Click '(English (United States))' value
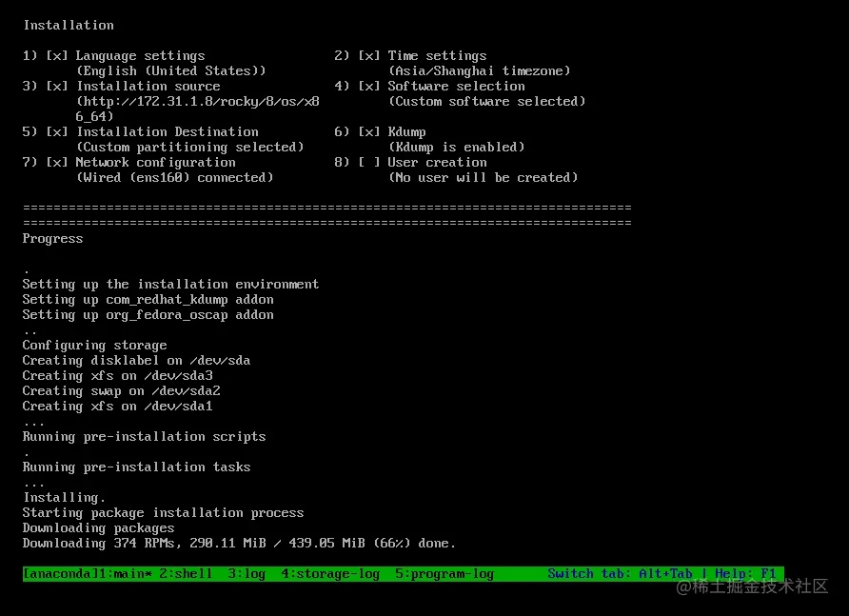849x616 pixels. point(171,71)
